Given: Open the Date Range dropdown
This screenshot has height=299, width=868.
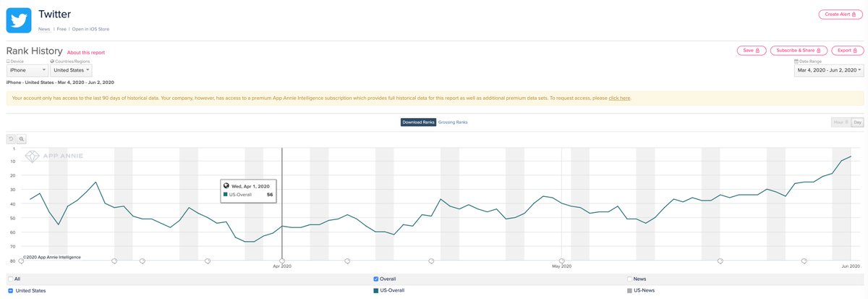Looking at the screenshot, I should 829,70.
